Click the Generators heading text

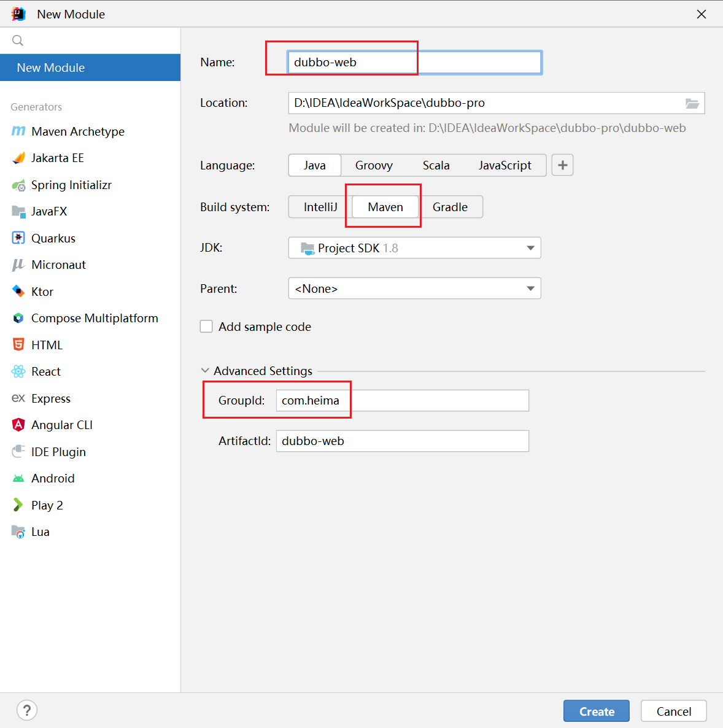coord(36,107)
